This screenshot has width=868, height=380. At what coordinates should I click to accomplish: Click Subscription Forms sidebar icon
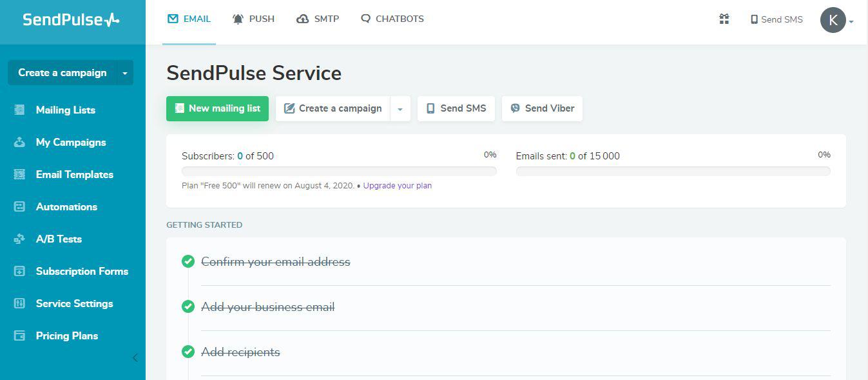(19, 271)
